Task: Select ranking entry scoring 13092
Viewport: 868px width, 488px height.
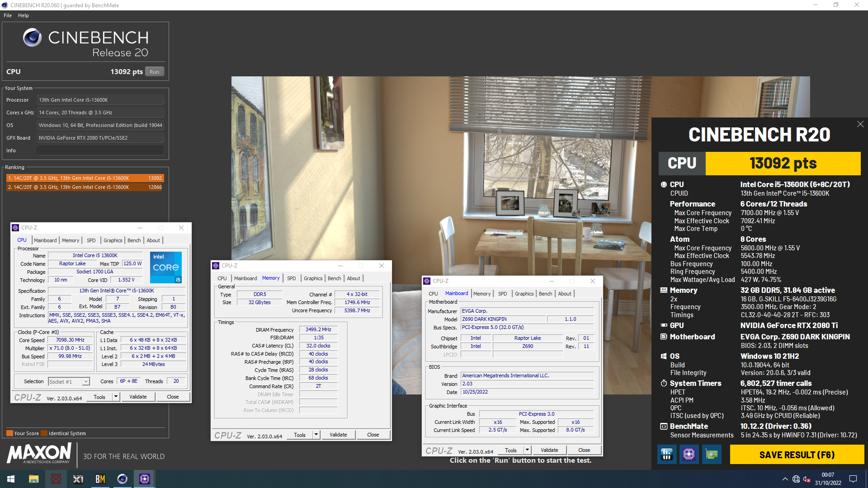Action: coord(85,178)
